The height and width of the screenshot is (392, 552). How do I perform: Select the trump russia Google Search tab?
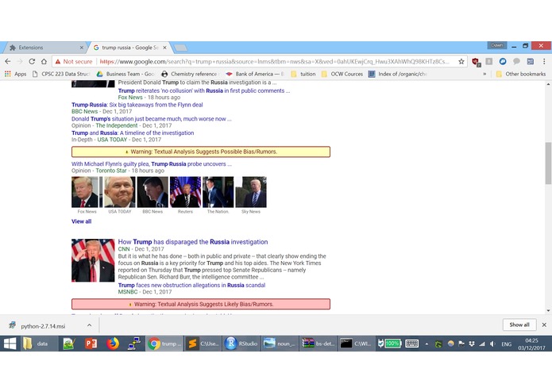(129, 48)
